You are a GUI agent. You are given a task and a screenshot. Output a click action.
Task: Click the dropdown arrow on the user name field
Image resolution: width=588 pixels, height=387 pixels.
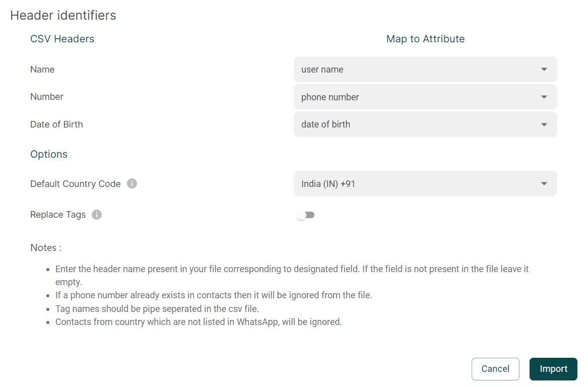click(x=544, y=70)
